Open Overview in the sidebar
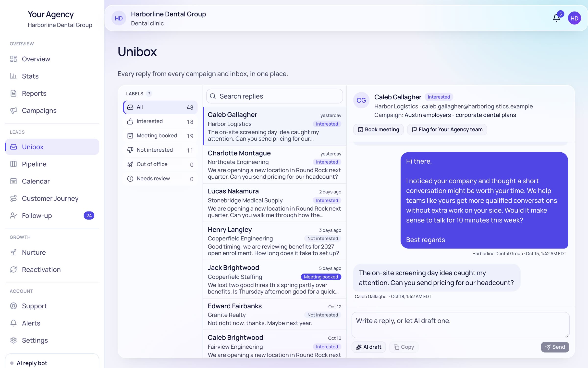 click(x=52, y=59)
